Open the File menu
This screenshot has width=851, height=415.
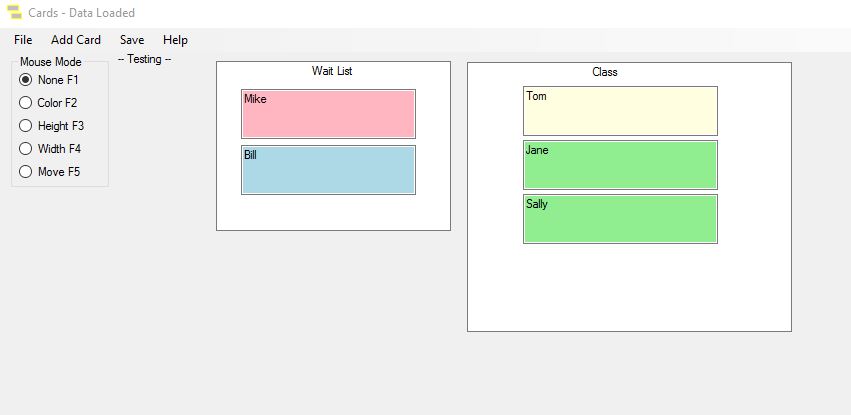coord(23,40)
